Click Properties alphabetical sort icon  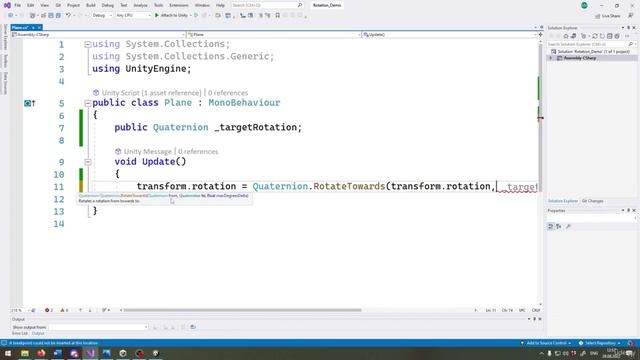[559, 227]
